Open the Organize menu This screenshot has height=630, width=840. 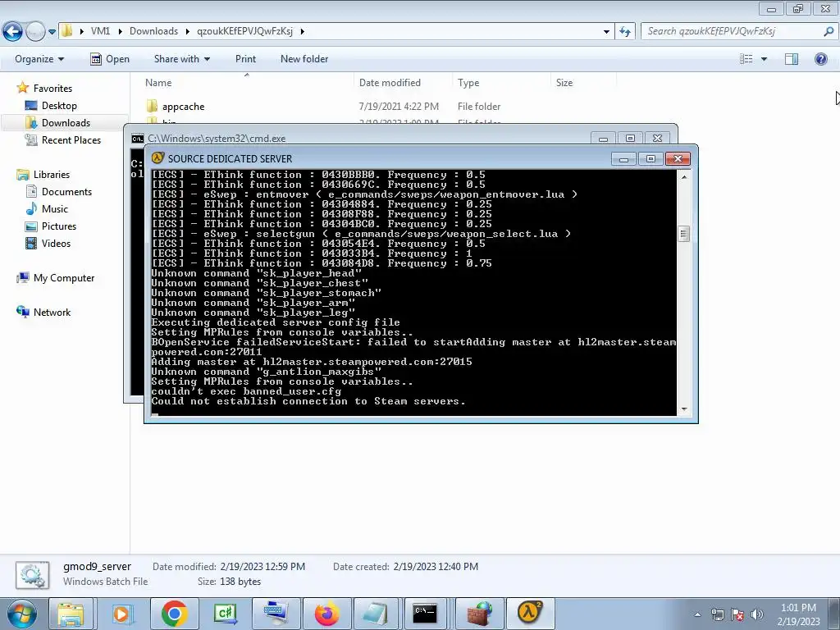point(39,59)
